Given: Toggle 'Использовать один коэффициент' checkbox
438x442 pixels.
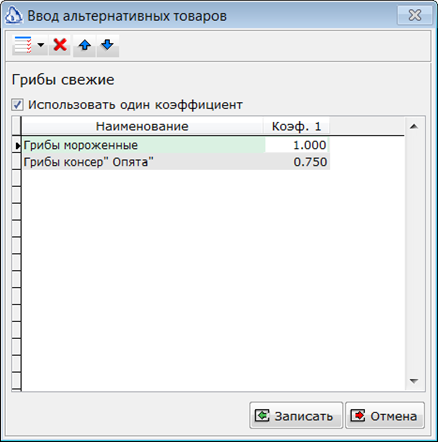Looking at the screenshot, I should [17, 105].
